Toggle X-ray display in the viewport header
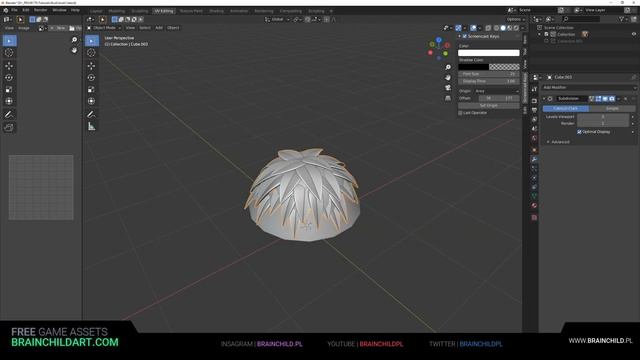Viewport: 640px width, 360px height. (x=488, y=28)
